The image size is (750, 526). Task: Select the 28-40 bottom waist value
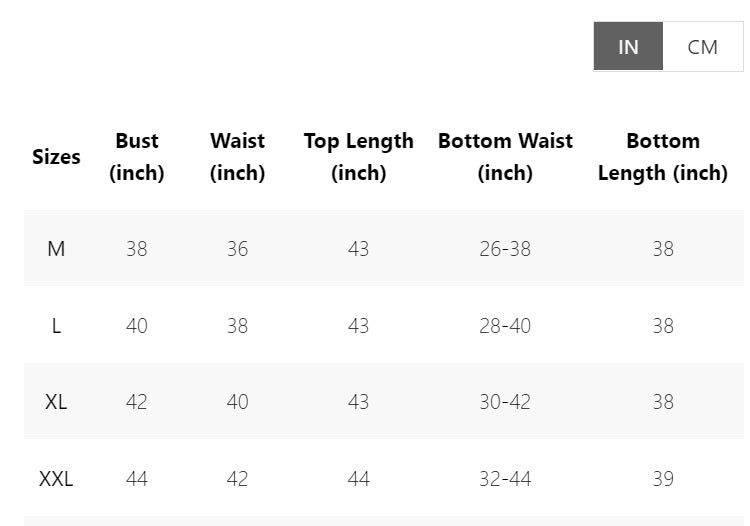(x=505, y=326)
